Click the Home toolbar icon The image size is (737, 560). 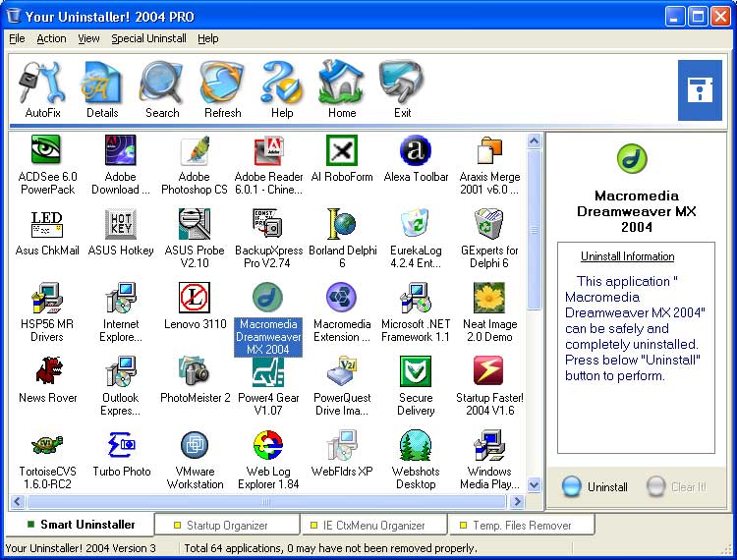click(x=342, y=88)
